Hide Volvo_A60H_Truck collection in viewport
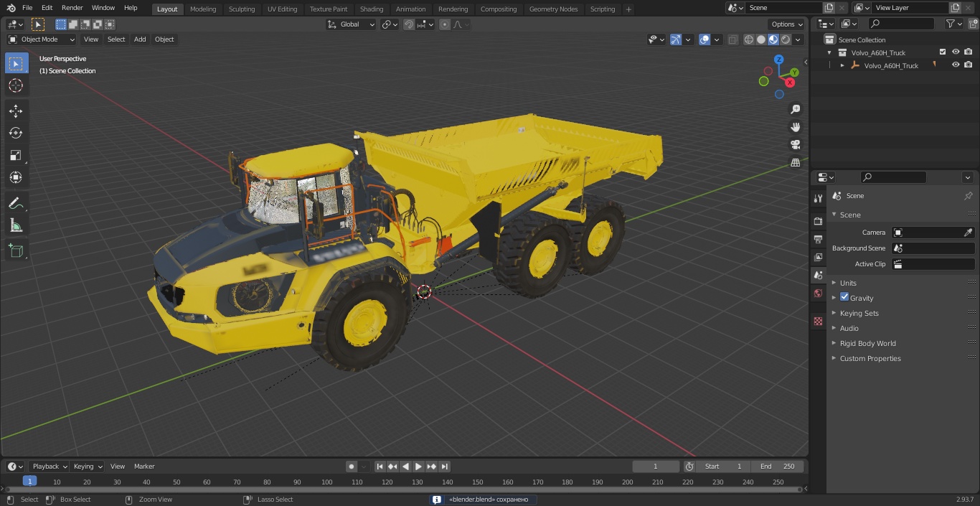The image size is (980, 506). 956,52
